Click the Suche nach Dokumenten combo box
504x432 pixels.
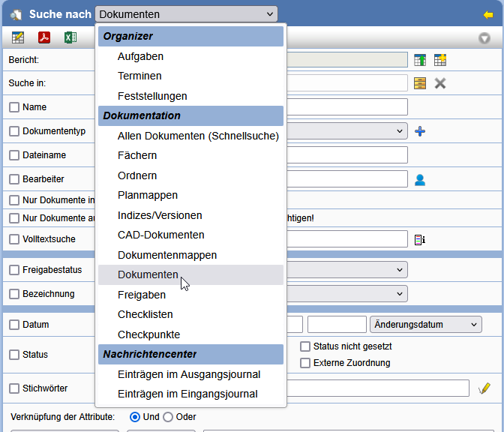(186, 14)
